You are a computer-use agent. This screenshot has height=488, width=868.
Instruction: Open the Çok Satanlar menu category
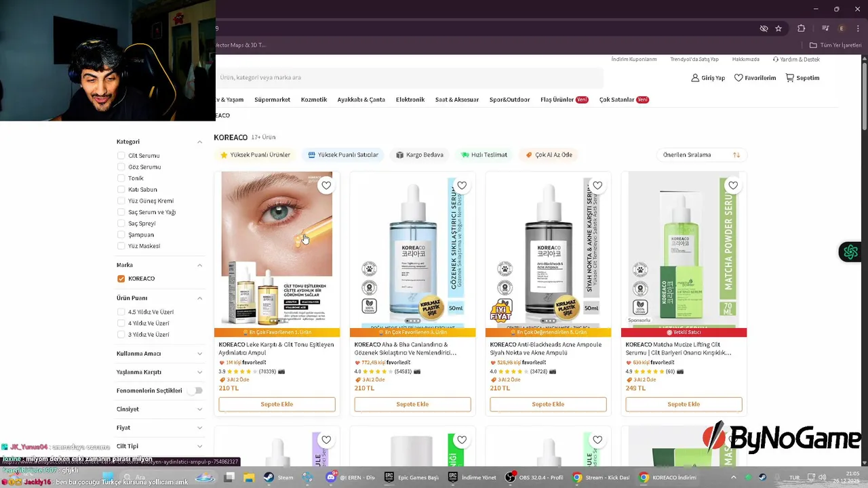624,100
